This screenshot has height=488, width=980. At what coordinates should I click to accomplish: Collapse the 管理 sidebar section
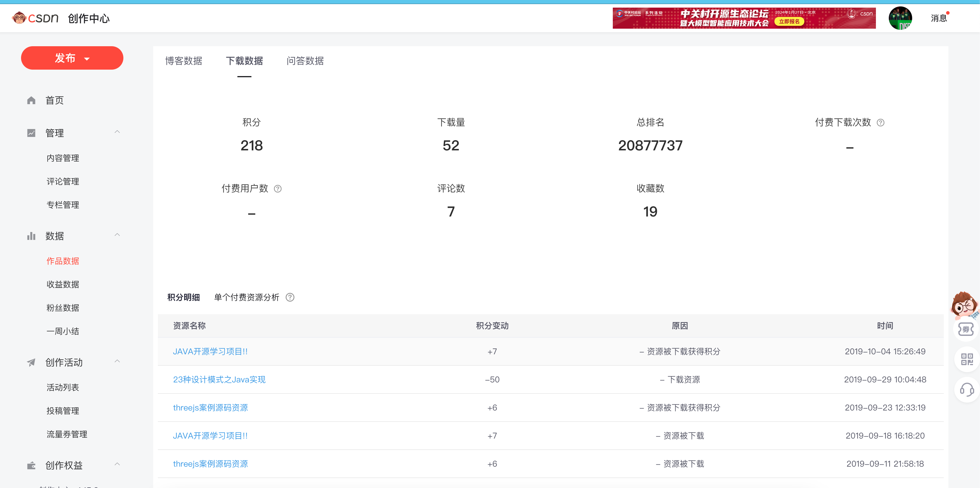coord(117,132)
